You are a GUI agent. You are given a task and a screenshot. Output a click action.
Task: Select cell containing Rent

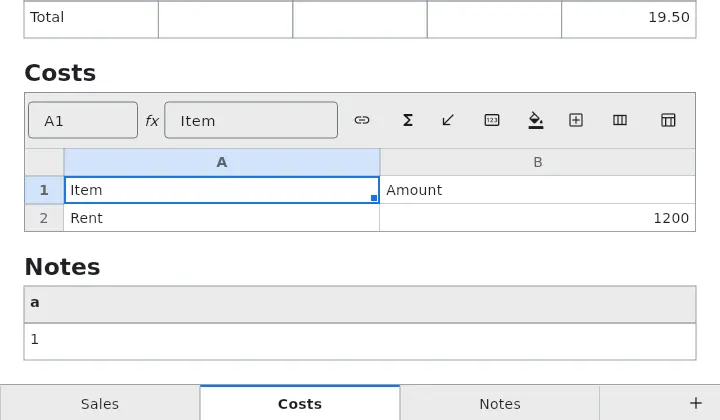tap(222, 218)
